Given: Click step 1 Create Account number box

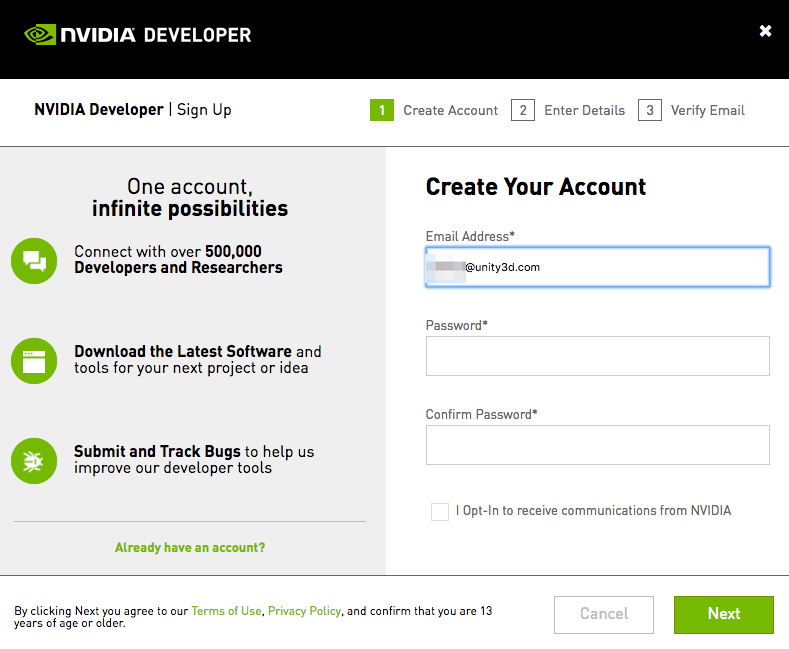Looking at the screenshot, I should click(381, 110).
